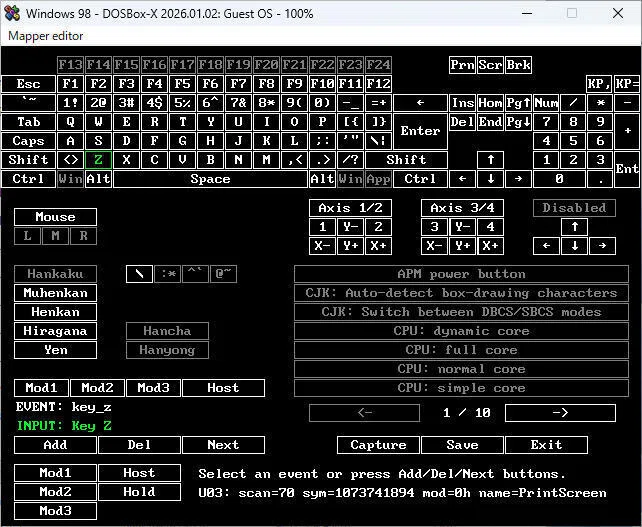Image resolution: width=642 pixels, height=527 pixels.
Task: Select the keypad plus key
Action: 627,131
